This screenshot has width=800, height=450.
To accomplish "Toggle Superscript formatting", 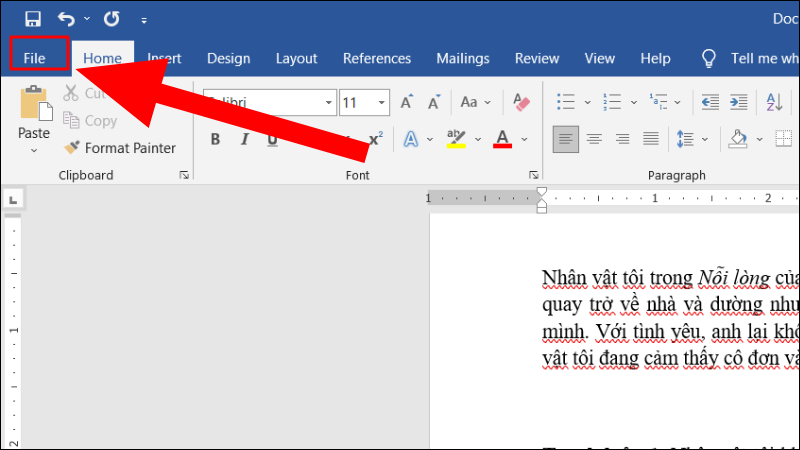I will pyautogui.click(x=376, y=139).
